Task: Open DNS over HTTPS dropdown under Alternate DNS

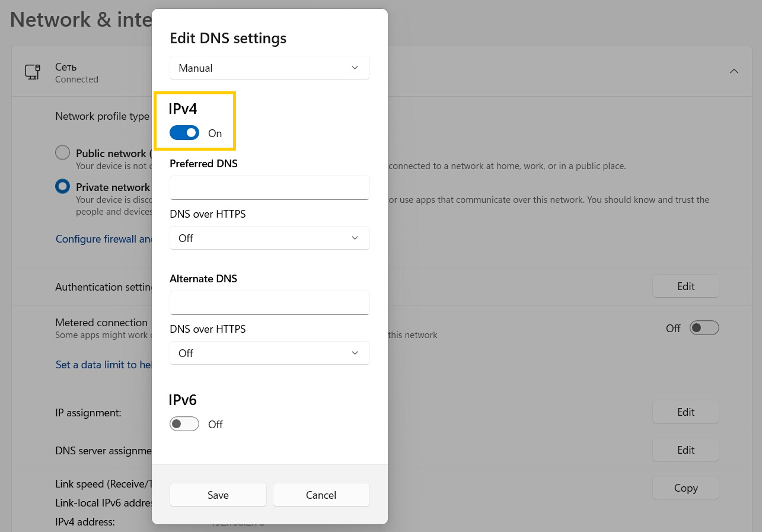Action: [x=269, y=353]
